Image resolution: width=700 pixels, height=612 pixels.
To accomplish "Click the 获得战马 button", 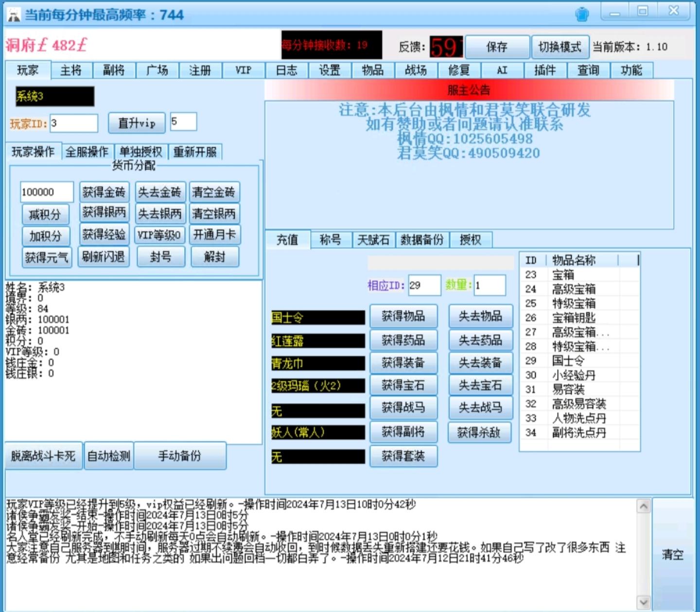I will point(403,408).
